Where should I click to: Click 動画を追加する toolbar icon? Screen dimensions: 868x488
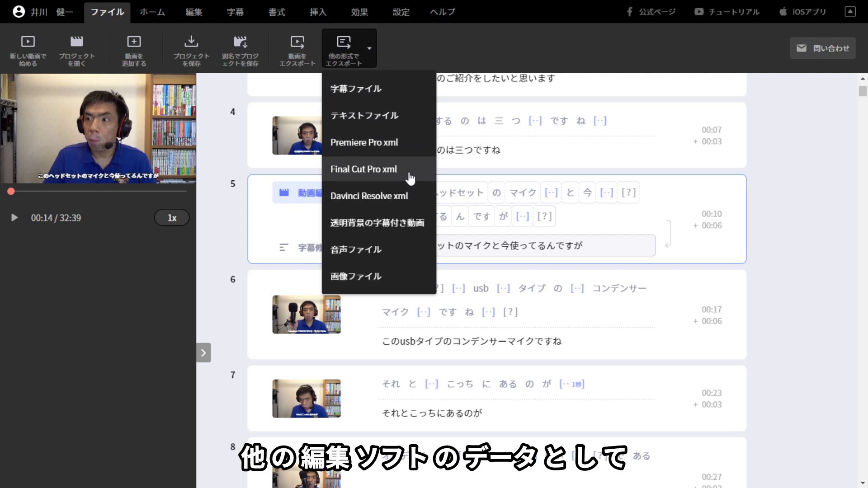[134, 51]
